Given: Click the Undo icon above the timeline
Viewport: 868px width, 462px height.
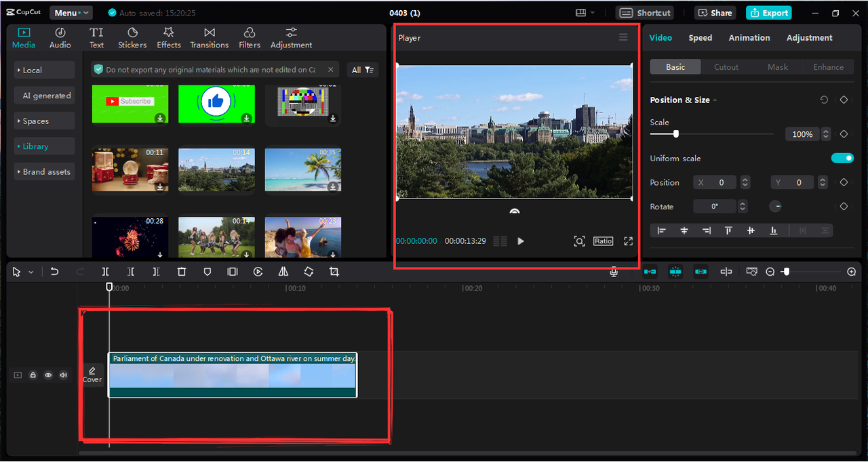Looking at the screenshot, I should tap(54, 271).
